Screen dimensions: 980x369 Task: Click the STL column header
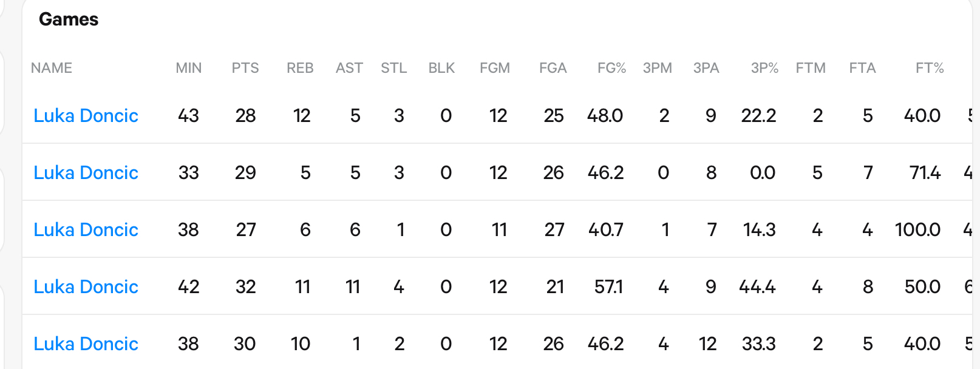(393, 68)
